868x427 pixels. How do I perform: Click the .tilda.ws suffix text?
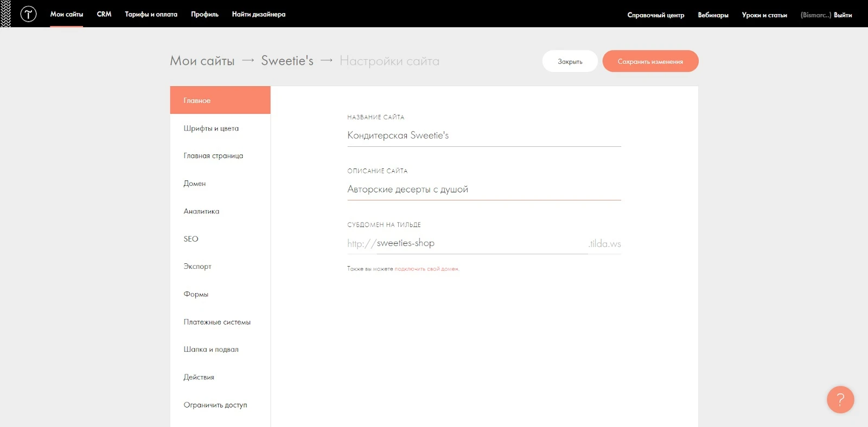click(x=605, y=244)
